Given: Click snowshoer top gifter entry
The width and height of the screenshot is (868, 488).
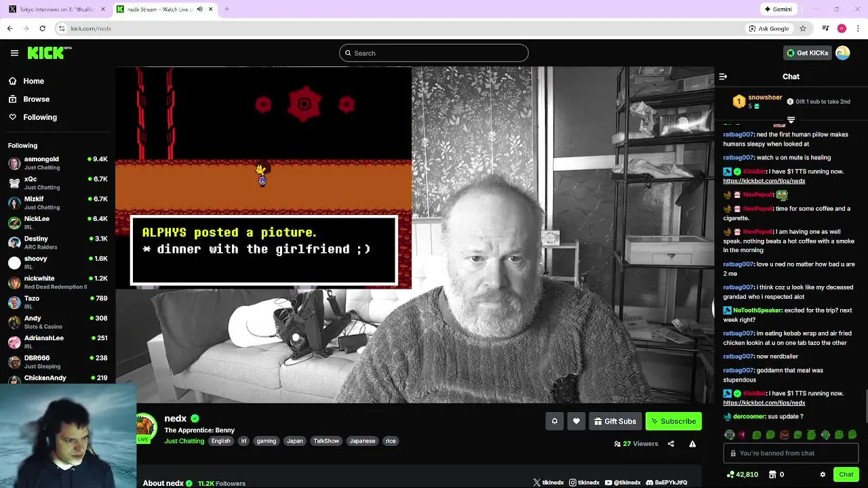Looking at the screenshot, I should pyautogui.click(x=757, y=102).
